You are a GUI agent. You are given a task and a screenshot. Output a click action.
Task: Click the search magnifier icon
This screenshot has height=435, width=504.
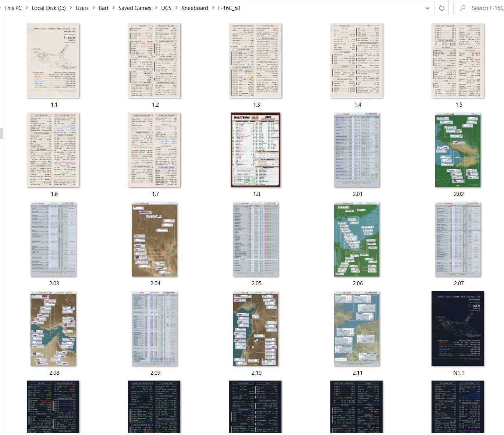tap(463, 8)
